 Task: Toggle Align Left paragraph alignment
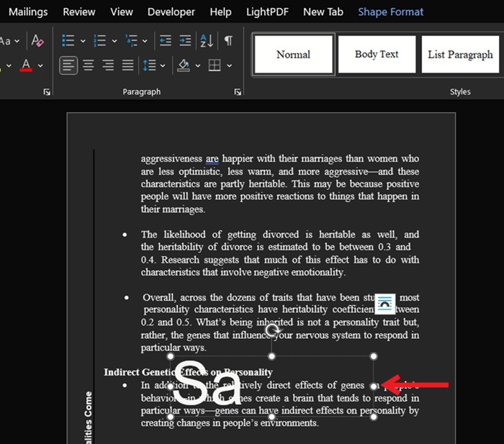(68, 65)
